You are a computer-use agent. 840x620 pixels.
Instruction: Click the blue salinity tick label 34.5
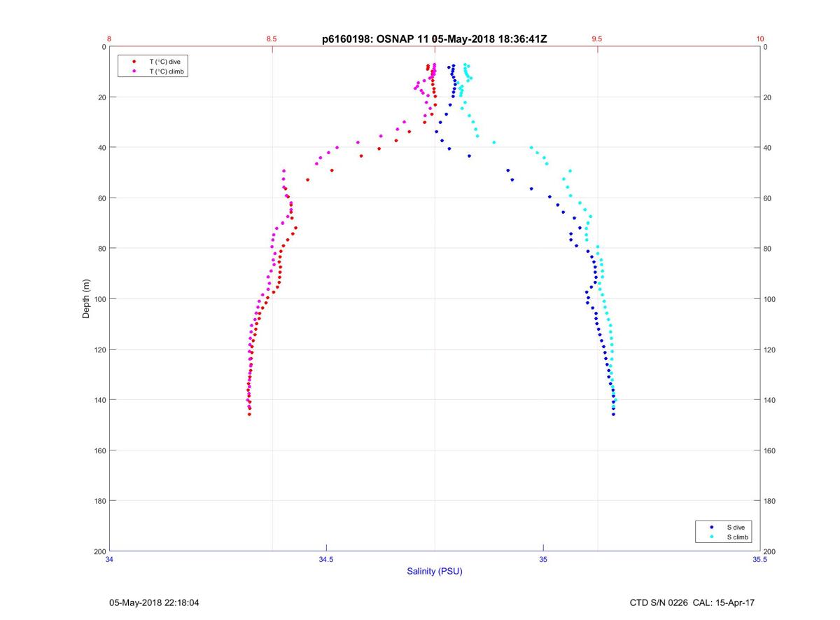pyautogui.click(x=326, y=560)
